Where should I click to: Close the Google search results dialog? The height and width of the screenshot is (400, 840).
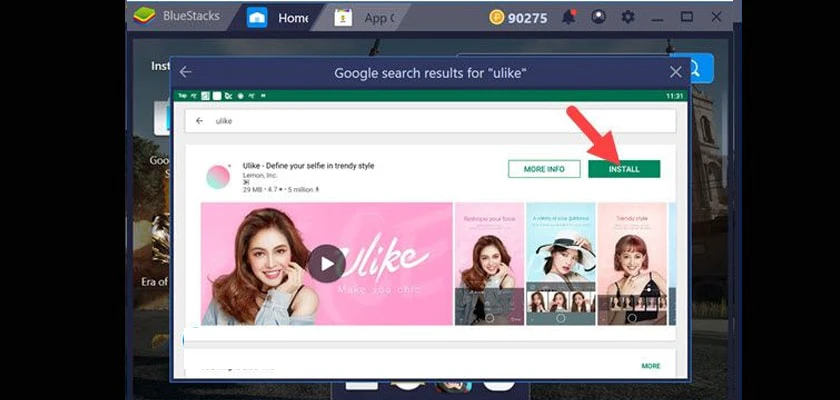point(676,72)
